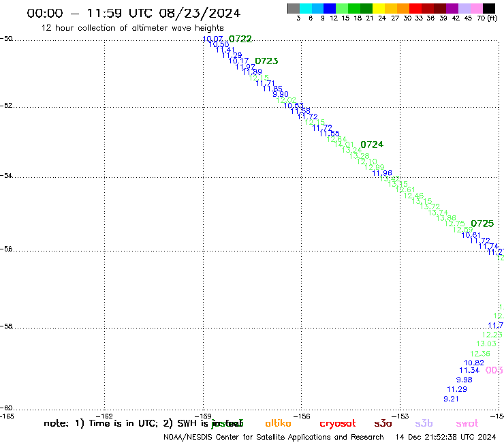Viewport: 504px width, 443px height.
Task: Click the wave height value 11.34
Action: 469,370
